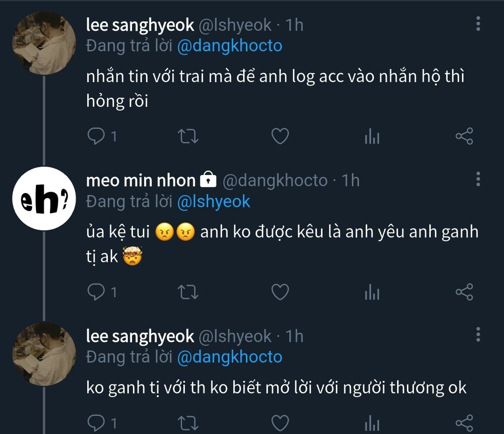Open the @lshyeok mention link
This screenshot has width=504, height=434.
click(x=214, y=202)
